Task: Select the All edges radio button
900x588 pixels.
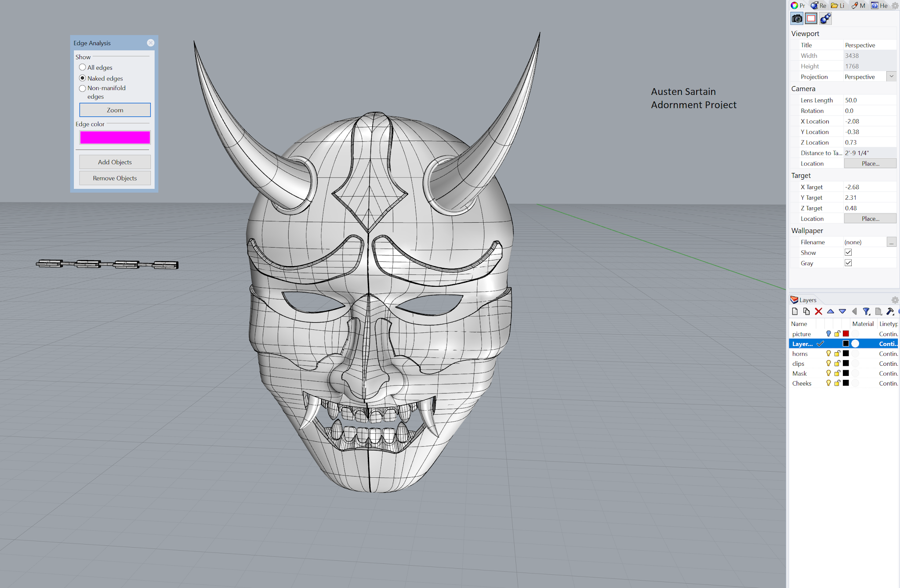Action: pyautogui.click(x=83, y=67)
